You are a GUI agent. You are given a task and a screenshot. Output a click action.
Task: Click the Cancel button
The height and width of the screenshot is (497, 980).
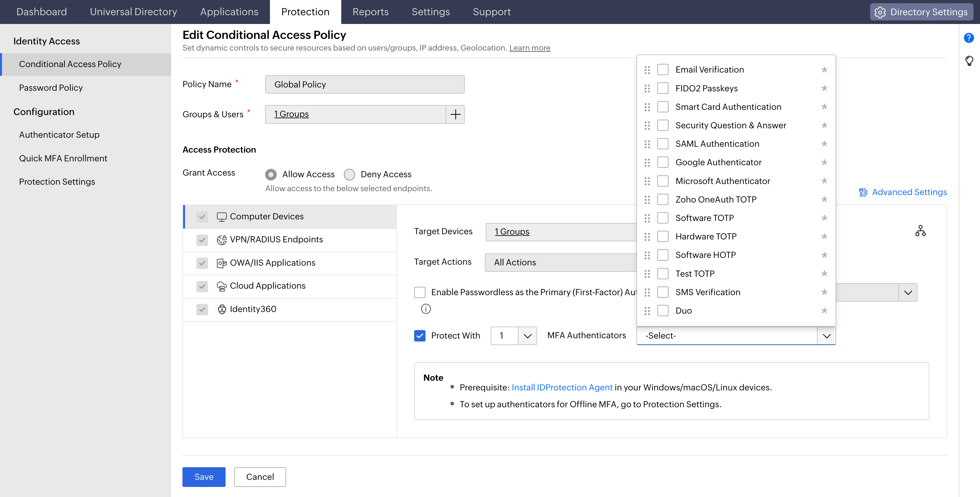pos(260,477)
